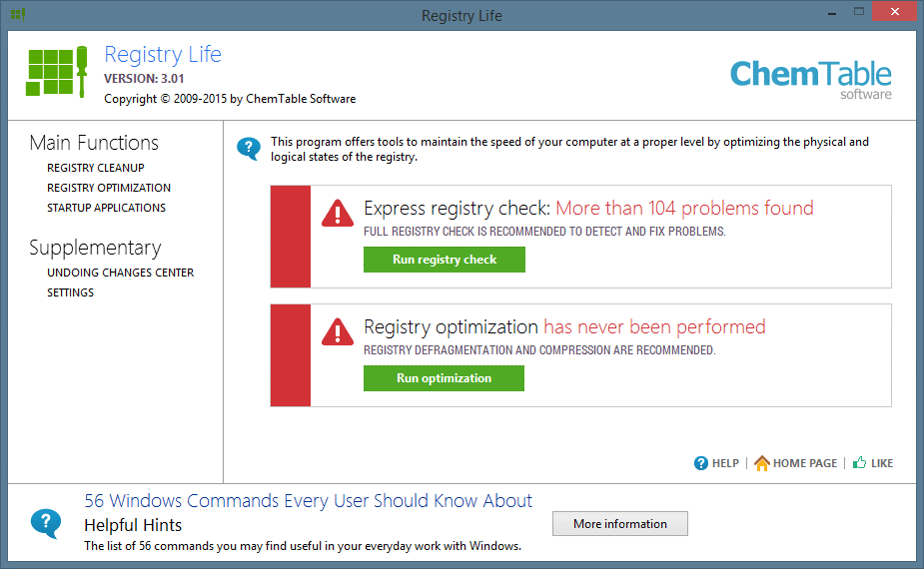The height and width of the screenshot is (569, 924).
Task: Click the Registry Life title text
Action: [163, 55]
